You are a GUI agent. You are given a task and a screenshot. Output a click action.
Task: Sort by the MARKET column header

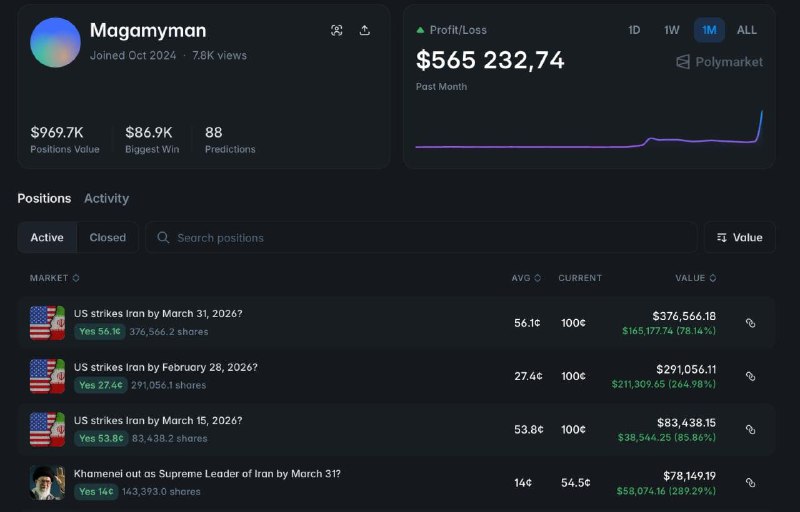point(54,278)
